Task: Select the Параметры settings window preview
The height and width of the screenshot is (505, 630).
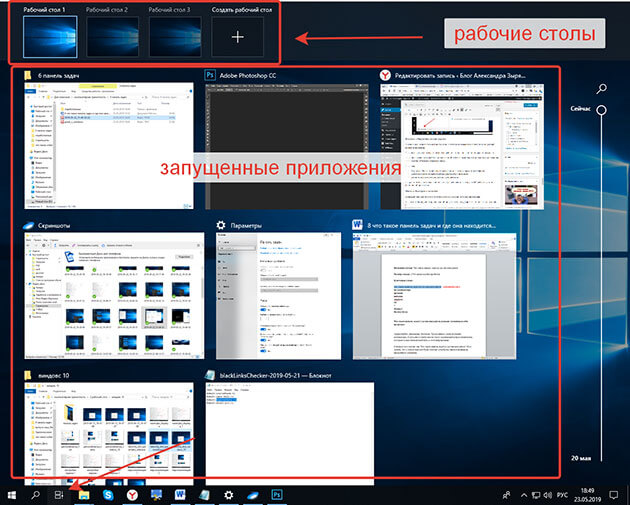Action: 278,296
